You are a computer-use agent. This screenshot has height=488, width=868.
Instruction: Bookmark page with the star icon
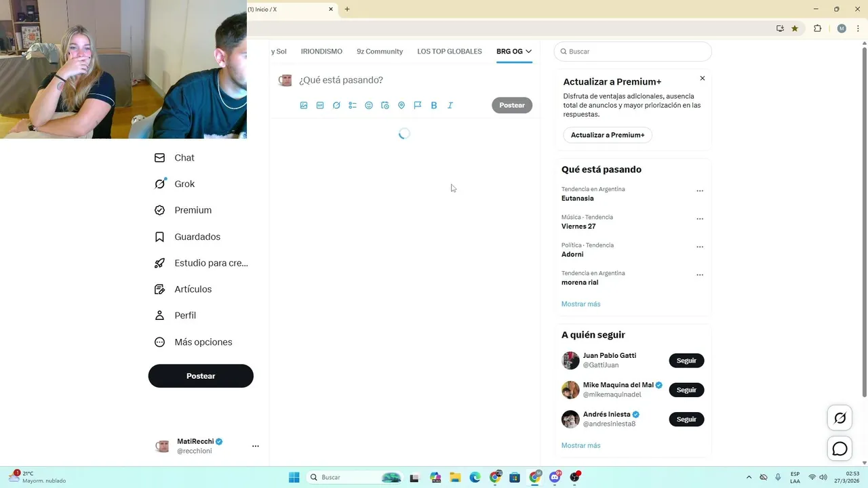click(x=795, y=28)
